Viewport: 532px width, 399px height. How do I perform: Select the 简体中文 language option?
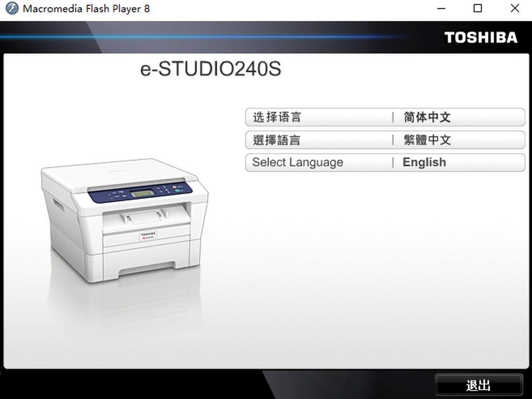click(385, 118)
